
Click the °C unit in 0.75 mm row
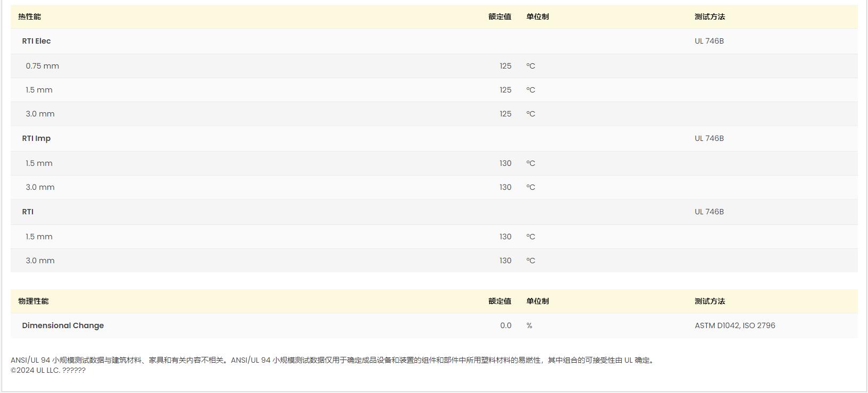click(531, 66)
